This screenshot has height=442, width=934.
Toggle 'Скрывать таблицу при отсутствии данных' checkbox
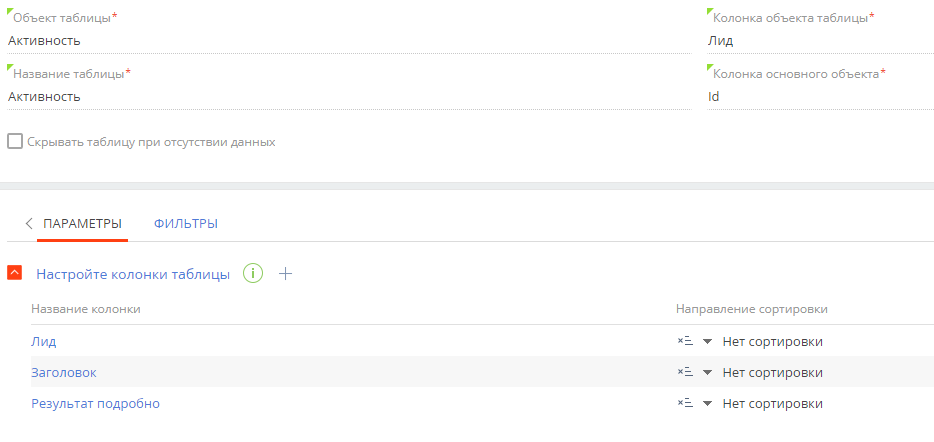tap(15, 142)
